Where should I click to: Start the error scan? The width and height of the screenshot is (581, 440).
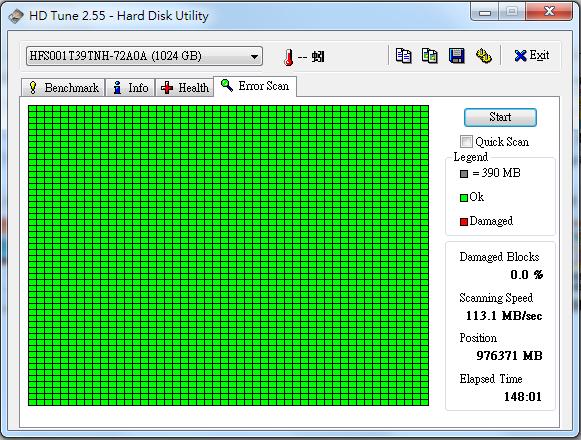click(500, 117)
